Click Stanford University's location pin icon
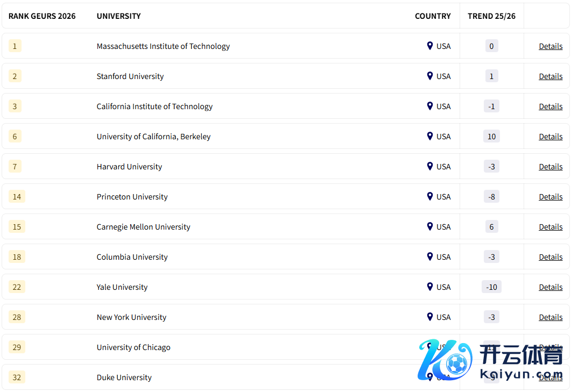Viewport: 571px width, 392px height. point(429,76)
